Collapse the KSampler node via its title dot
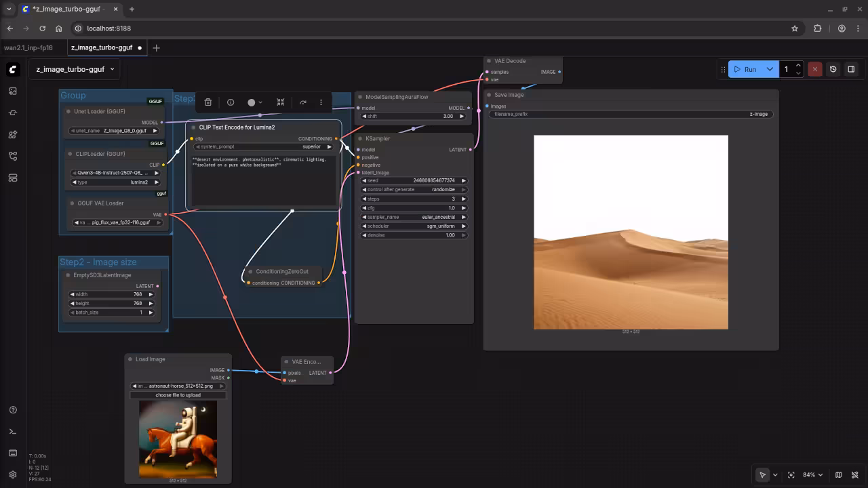The width and height of the screenshot is (868, 488). click(x=359, y=138)
